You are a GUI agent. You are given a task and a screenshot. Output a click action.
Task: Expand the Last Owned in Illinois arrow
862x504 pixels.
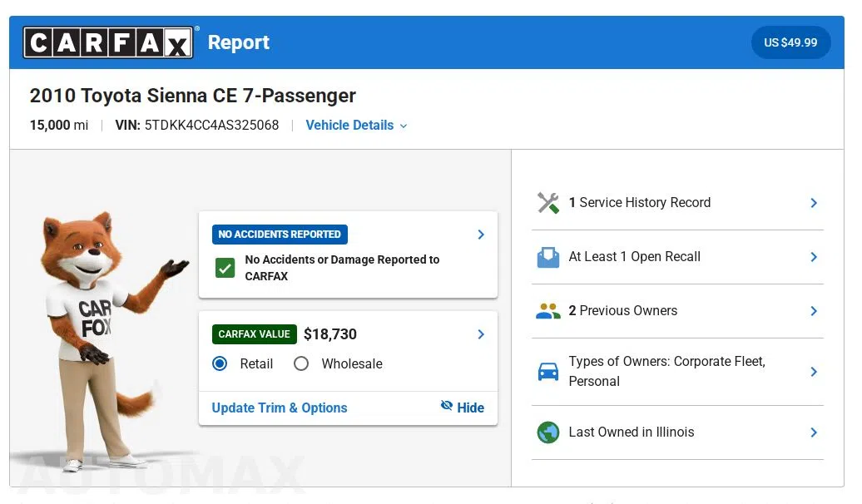click(x=815, y=432)
